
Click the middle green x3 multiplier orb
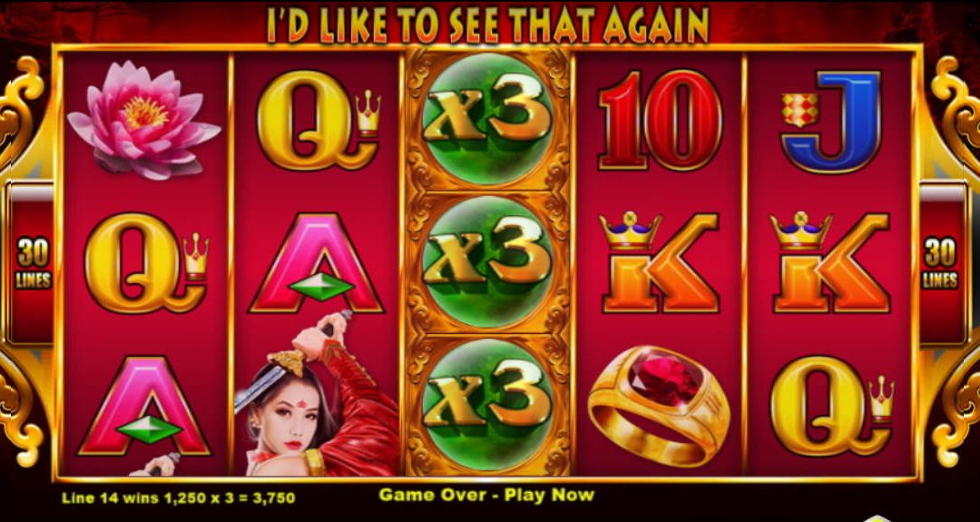pos(487,261)
